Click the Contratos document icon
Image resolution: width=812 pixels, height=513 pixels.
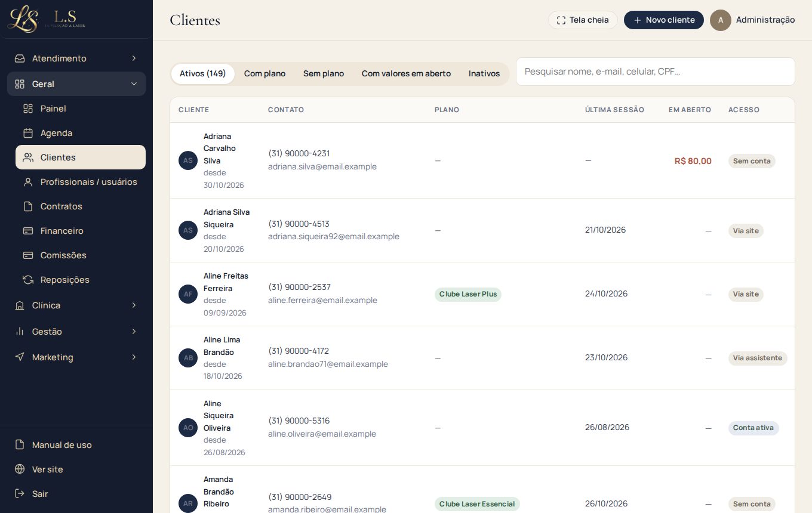[x=28, y=206]
